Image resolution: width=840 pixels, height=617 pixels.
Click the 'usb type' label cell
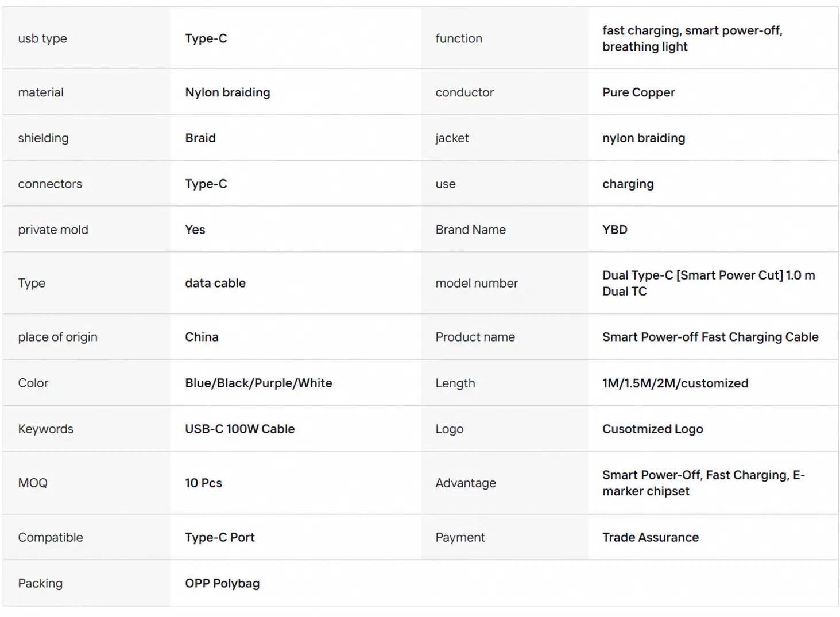click(x=87, y=38)
